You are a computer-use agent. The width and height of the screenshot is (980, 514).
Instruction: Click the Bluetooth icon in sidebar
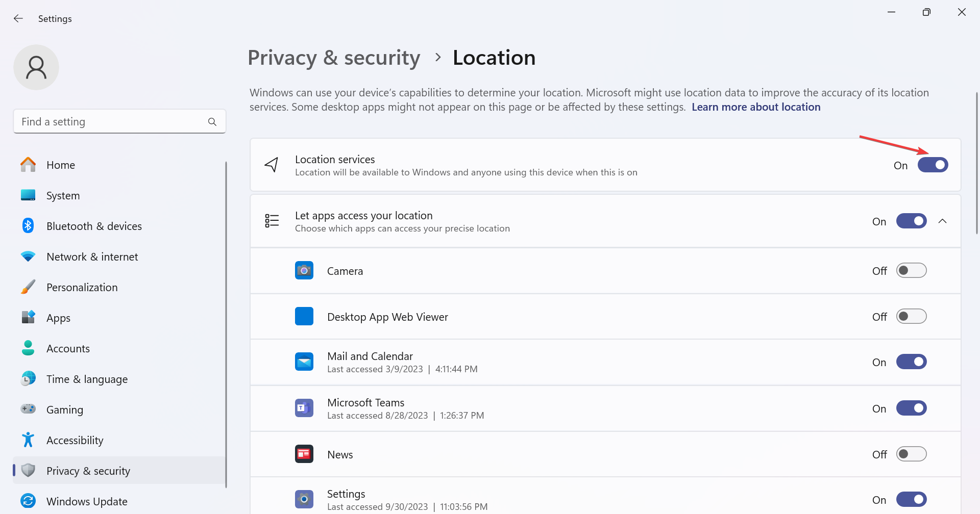click(x=28, y=226)
